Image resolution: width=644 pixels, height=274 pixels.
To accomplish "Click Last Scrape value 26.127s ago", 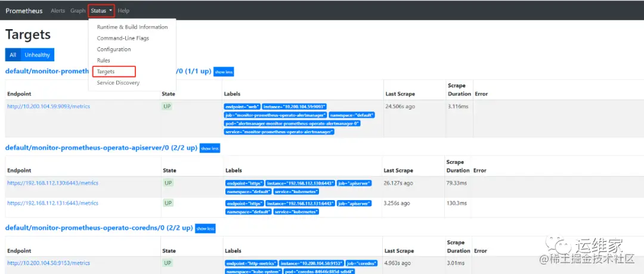I will tap(398, 183).
